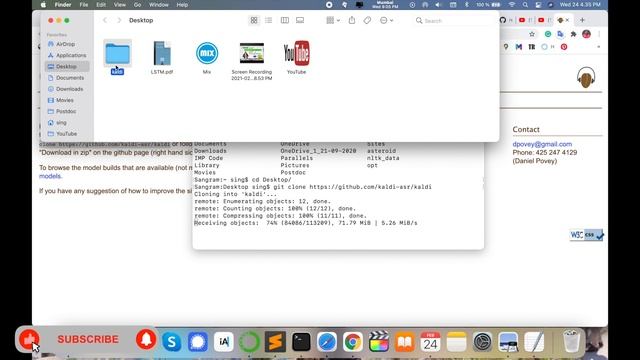Click the green Grammarly extension icon
The height and width of the screenshot is (360, 640).
point(548,34)
